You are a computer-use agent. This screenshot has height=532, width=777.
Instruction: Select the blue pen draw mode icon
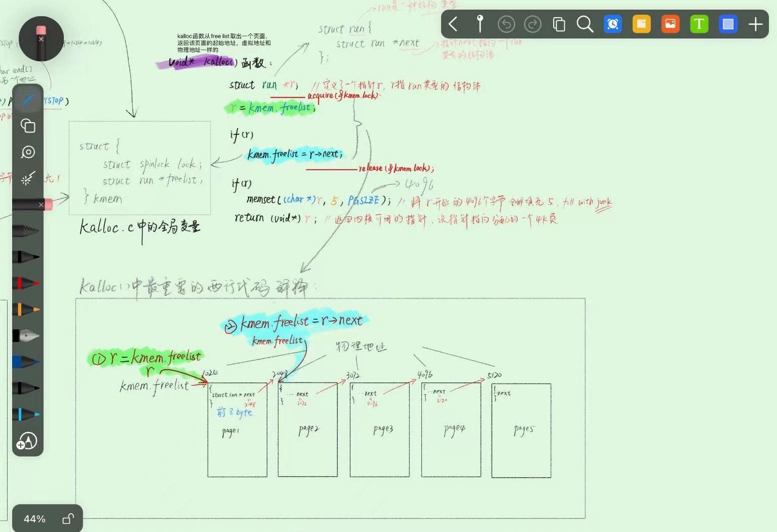tap(28, 100)
